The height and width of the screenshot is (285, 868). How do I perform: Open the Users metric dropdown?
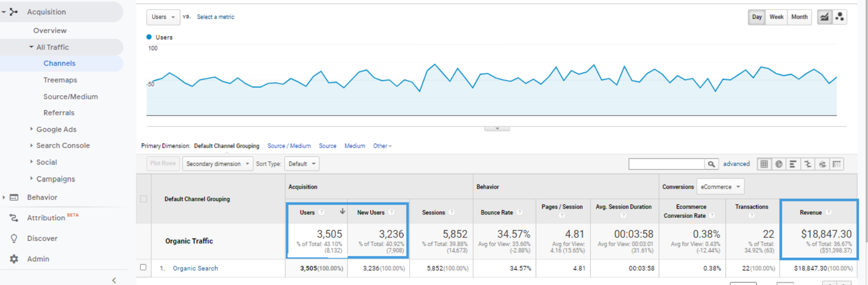tap(163, 17)
